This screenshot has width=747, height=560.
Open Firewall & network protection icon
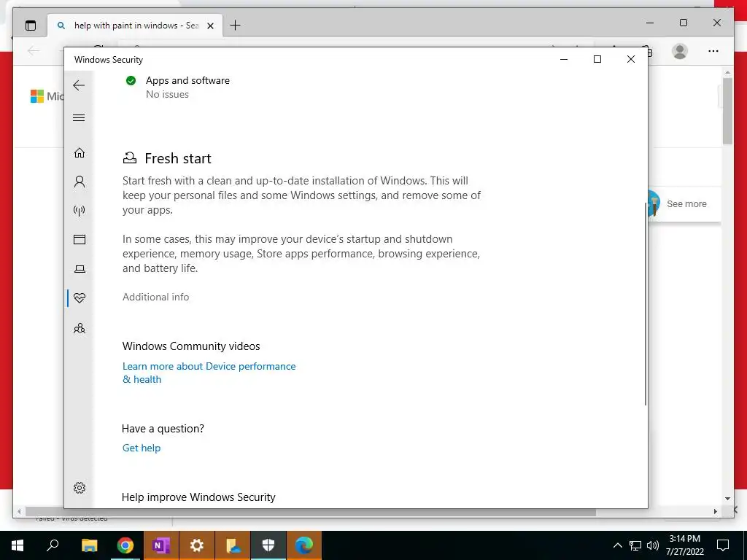point(80,211)
